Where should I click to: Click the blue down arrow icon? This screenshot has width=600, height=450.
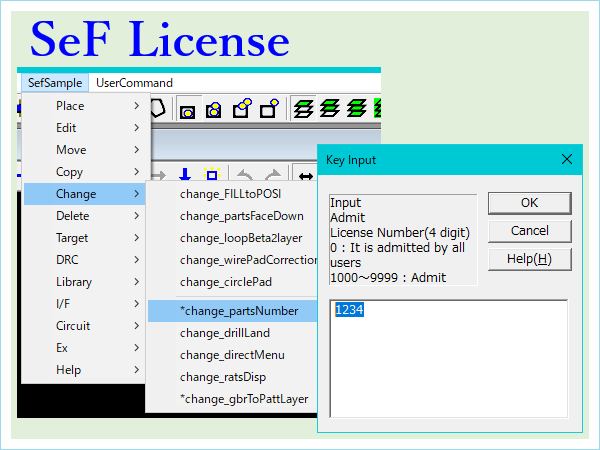pyautogui.click(x=185, y=175)
